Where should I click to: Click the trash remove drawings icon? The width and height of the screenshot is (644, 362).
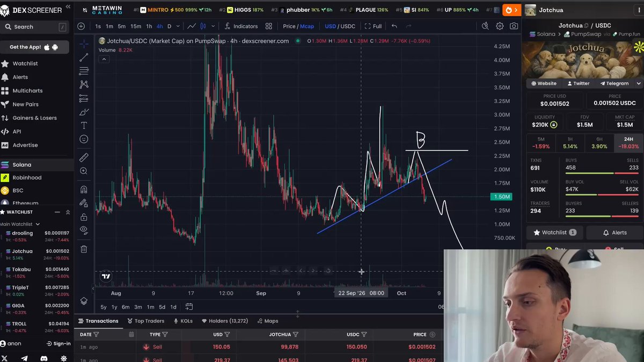(84, 249)
